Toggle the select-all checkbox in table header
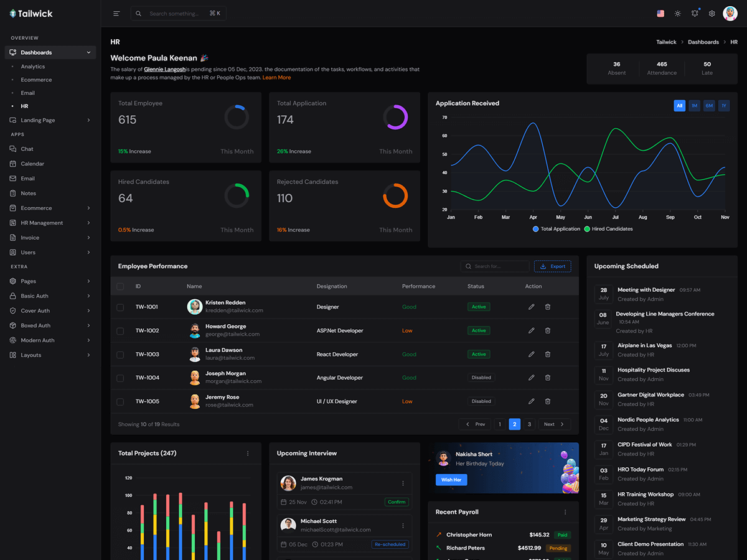The image size is (747, 560). coord(120,286)
